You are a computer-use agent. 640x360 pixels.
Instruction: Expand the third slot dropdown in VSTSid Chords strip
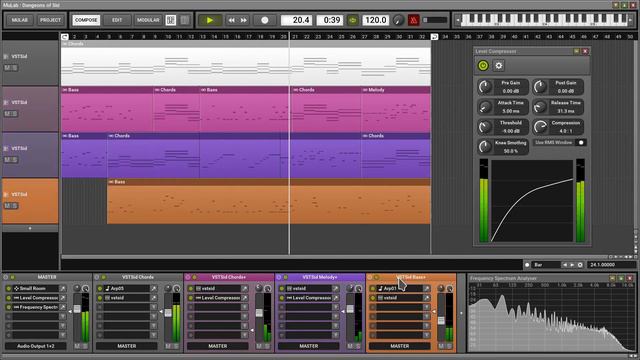coord(154,307)
